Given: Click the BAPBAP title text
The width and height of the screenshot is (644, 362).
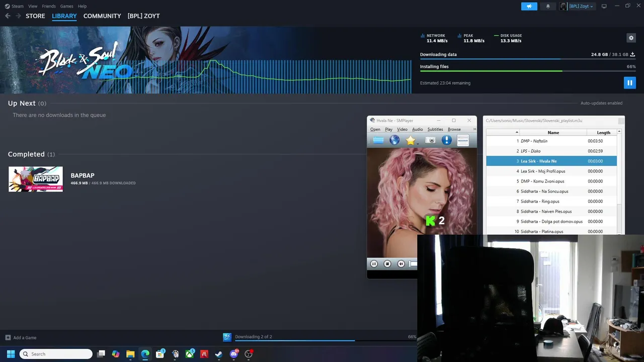Looking at the screenshot, I should point(83,175).
